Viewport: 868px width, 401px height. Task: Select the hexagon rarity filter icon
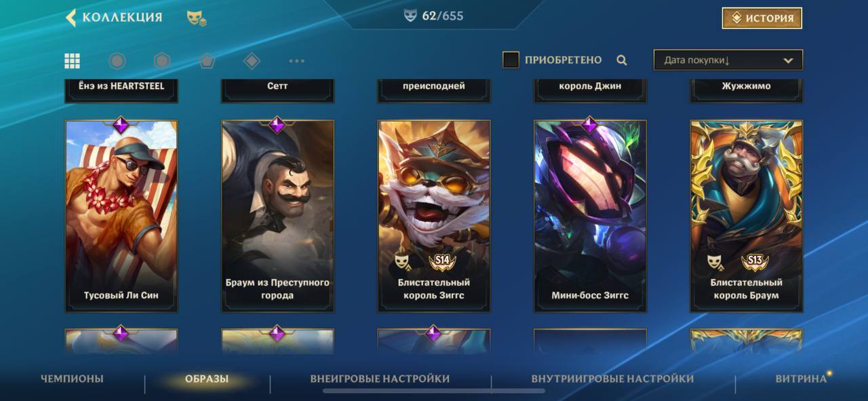[161, 61]
